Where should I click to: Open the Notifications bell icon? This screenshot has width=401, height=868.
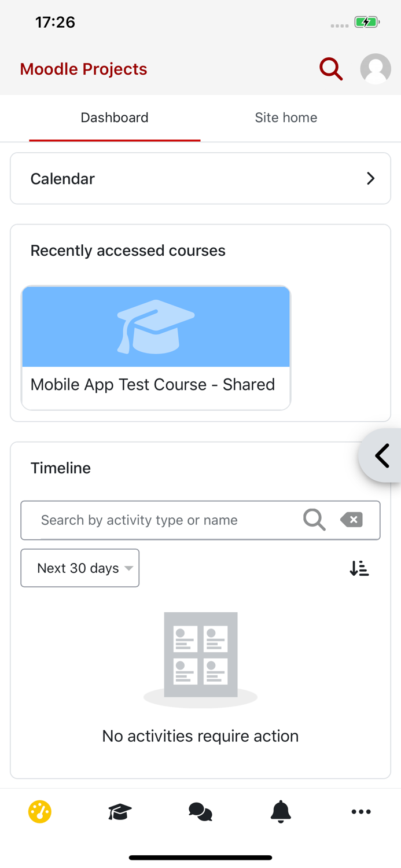(x=281, y=811)
